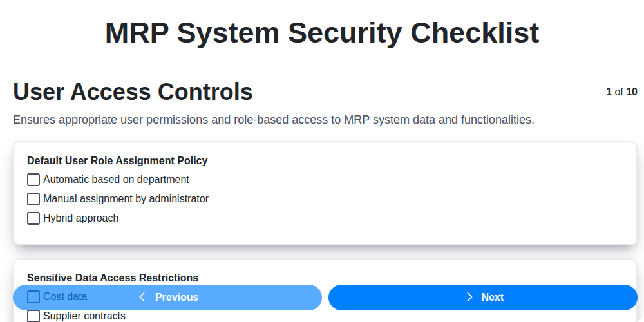Click the User Access Controls heading

pos(133,92)
